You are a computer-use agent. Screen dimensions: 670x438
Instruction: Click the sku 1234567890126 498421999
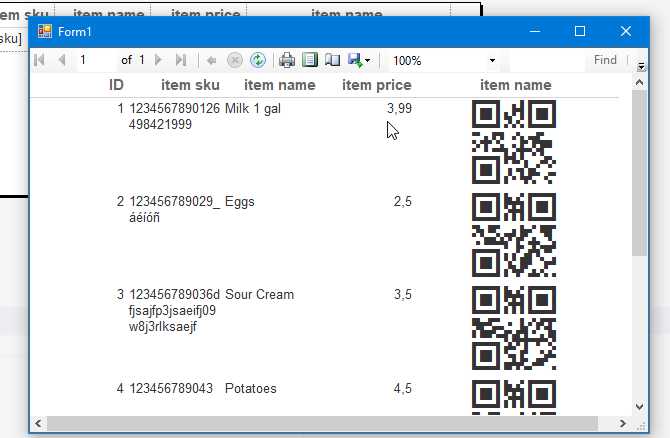pyautogui.click(x=174, y=117)
